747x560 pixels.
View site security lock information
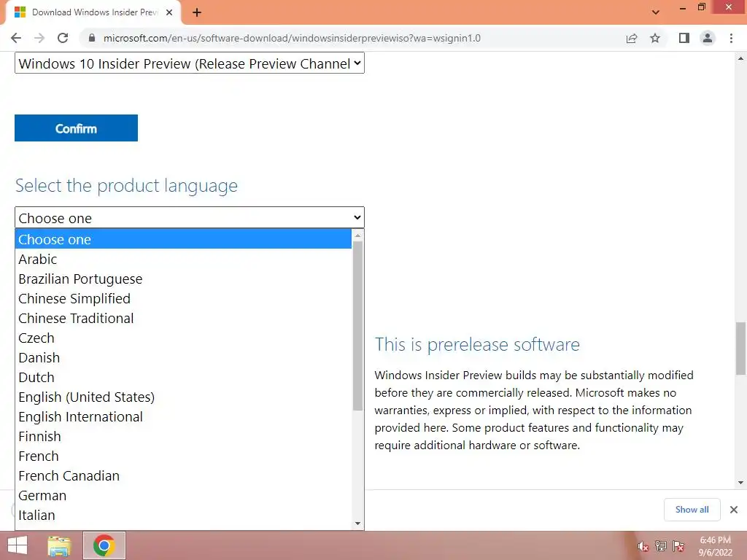(92, 38)
